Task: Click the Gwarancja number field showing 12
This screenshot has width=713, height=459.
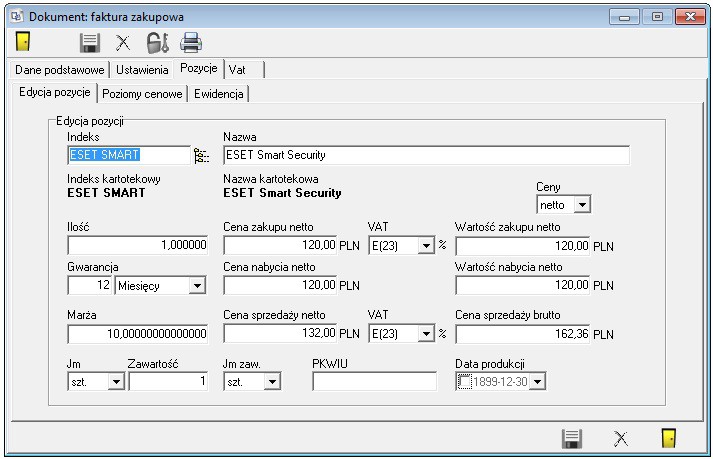Action: point(89,285)
